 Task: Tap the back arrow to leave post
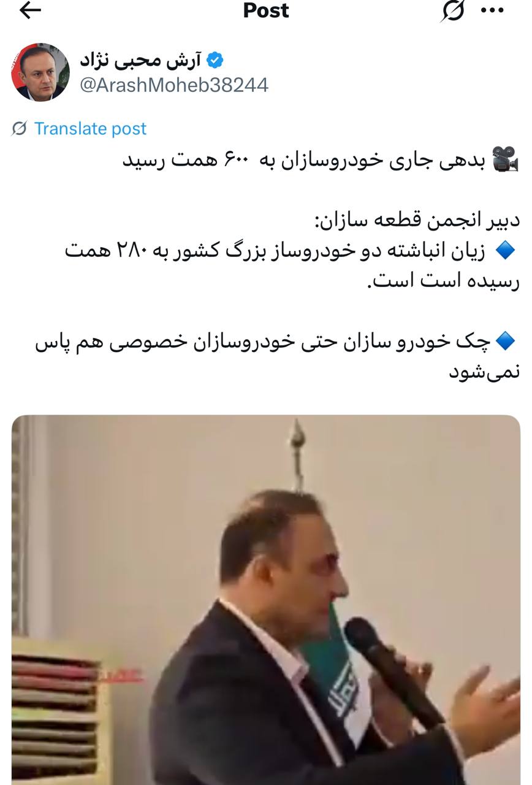coord(30,10)
